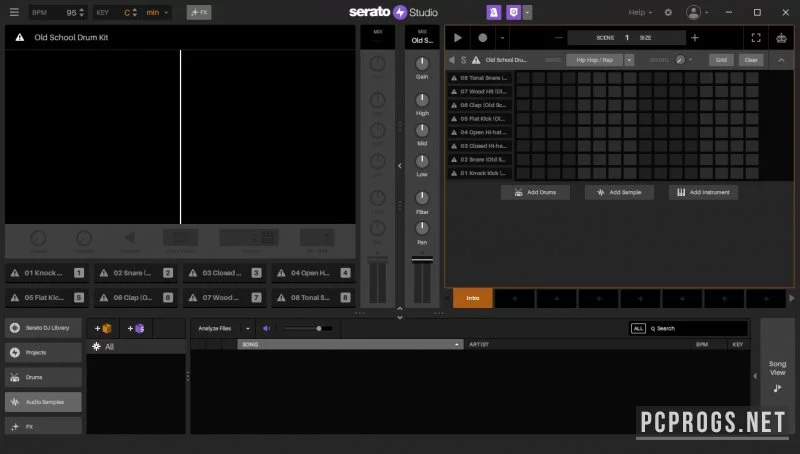800x454 pixels.
Task: Click the Grid button
Action: (x=721, y=60)
